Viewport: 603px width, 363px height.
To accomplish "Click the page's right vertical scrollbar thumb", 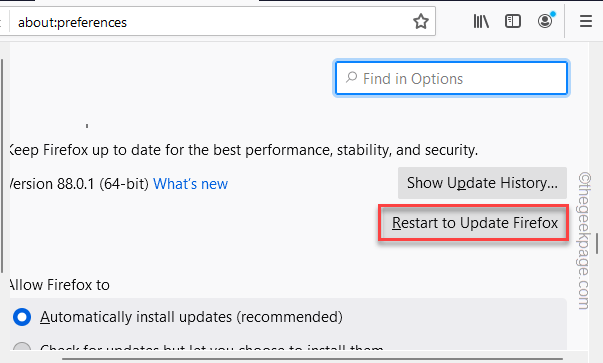I will click(x=597, y=243).
